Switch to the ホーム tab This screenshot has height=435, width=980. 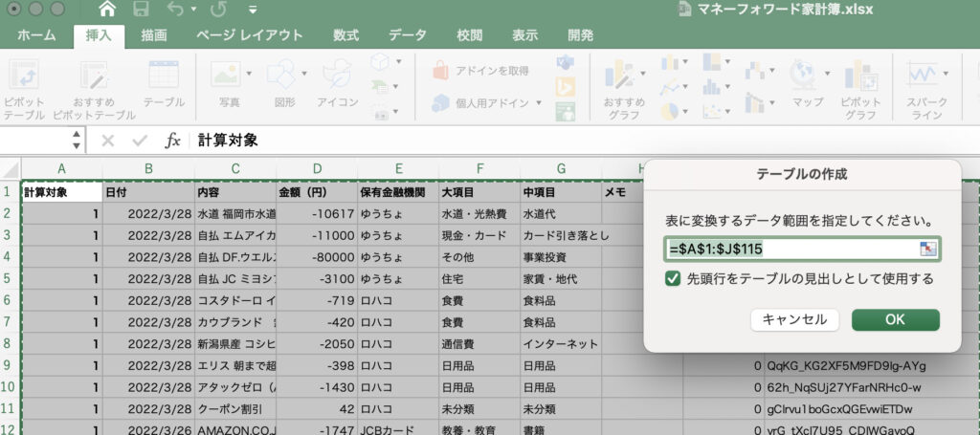click(35, 35)
